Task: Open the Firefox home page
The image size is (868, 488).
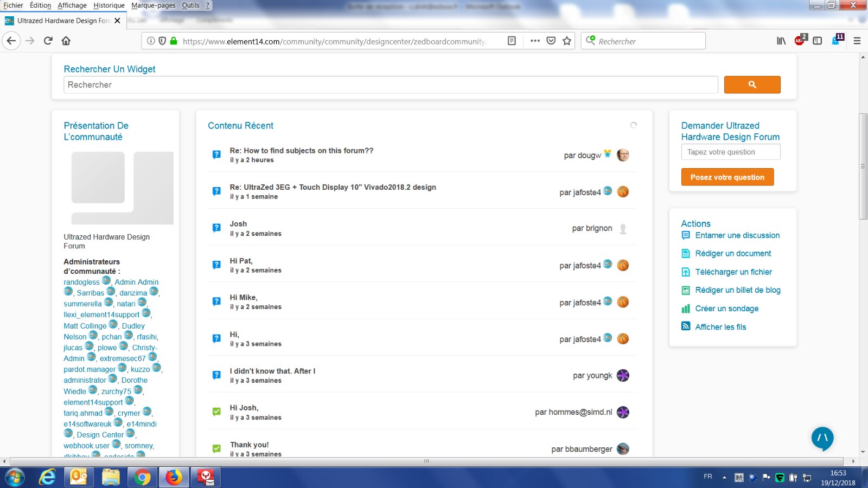Action: (x=66, y=41)
